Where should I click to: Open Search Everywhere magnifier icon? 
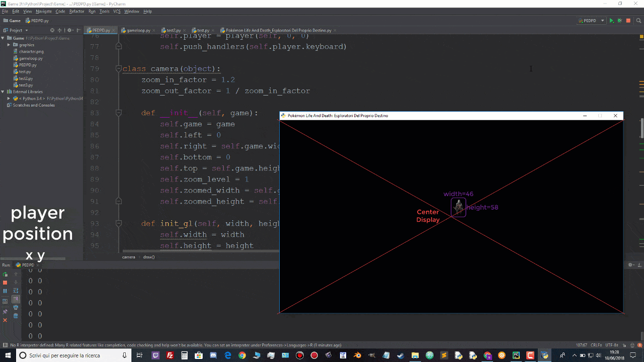(x=638, y=21)
